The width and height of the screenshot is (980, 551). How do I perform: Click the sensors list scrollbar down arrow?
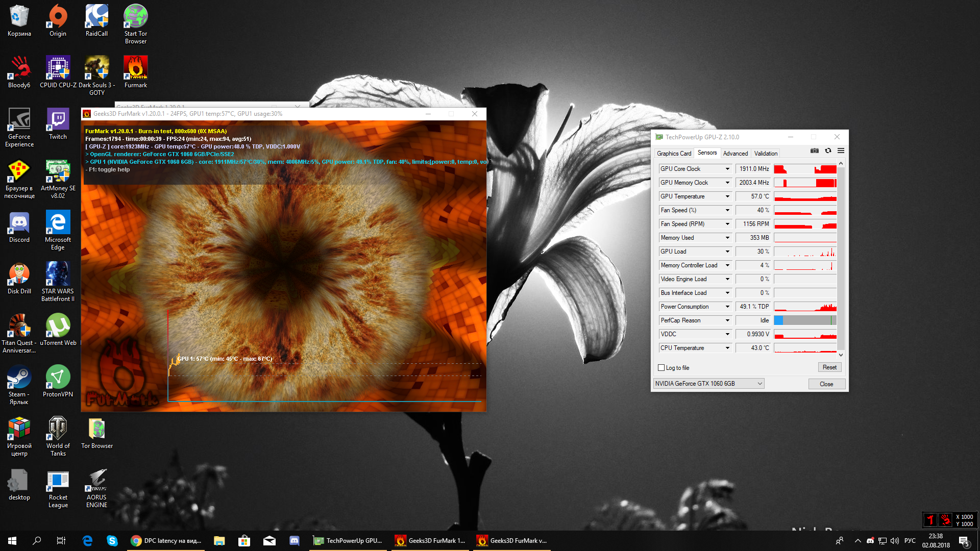point(841,355)
